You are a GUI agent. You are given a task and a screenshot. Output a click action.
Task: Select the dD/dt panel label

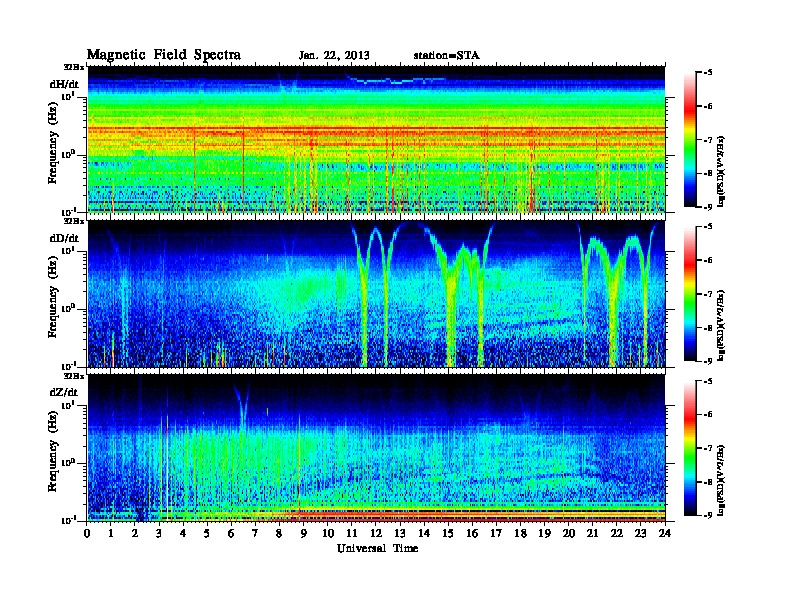[64, 238]
